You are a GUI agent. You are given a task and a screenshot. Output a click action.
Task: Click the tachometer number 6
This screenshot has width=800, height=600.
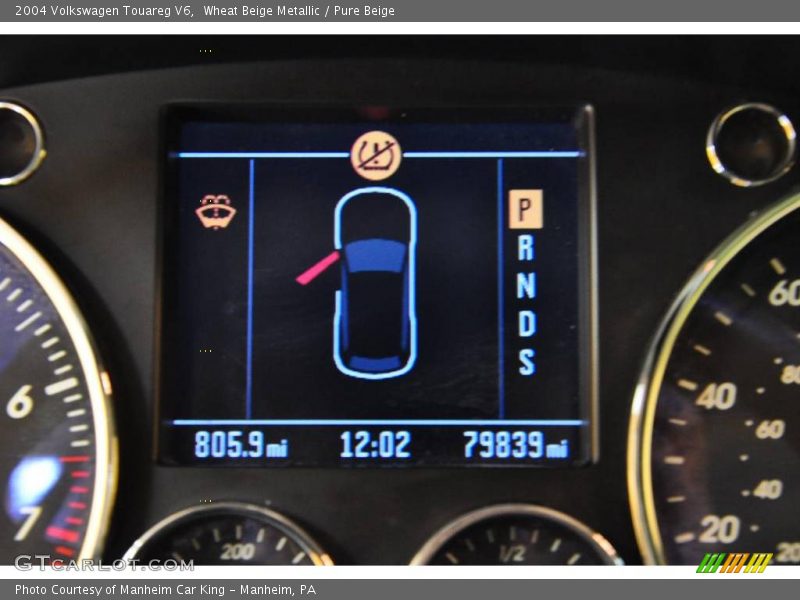click(20, 402)
